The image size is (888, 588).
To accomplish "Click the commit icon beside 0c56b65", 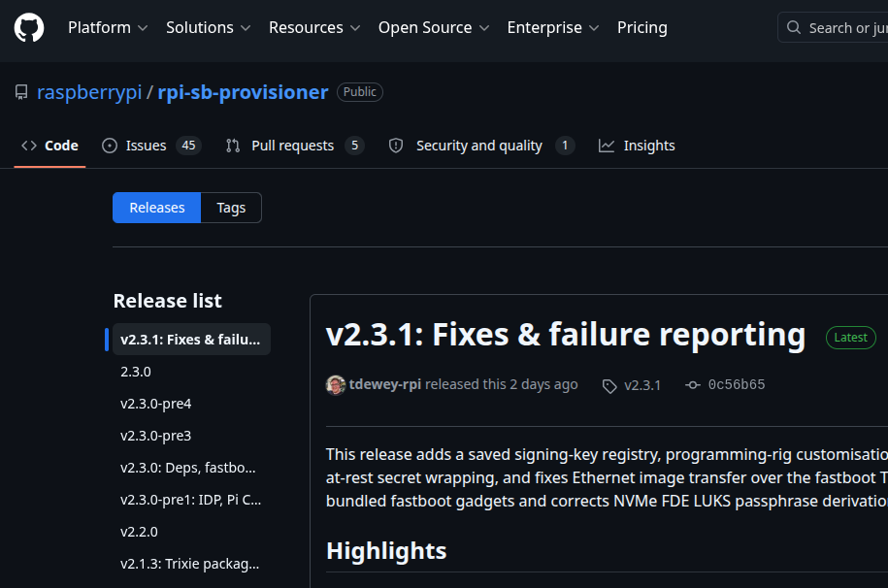I will pos(693,385).
